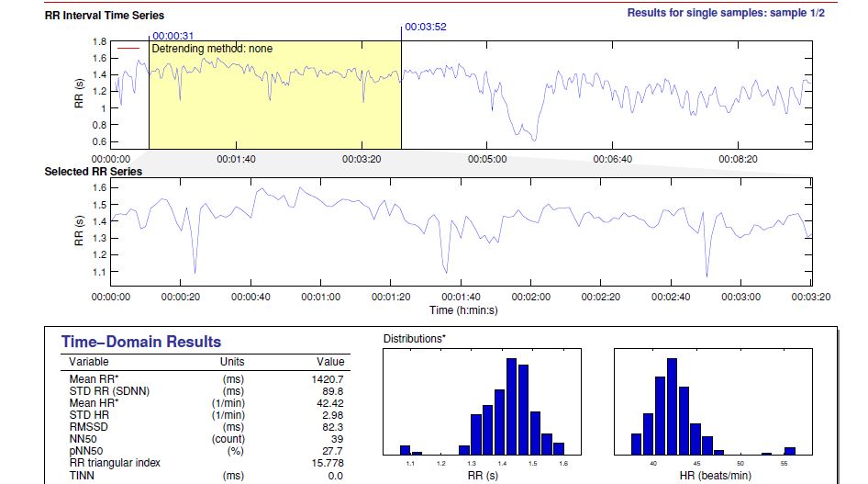Screen dimensions: 868x484
Task: Click the 'RR triangular index' label
Action: [115, 463]
